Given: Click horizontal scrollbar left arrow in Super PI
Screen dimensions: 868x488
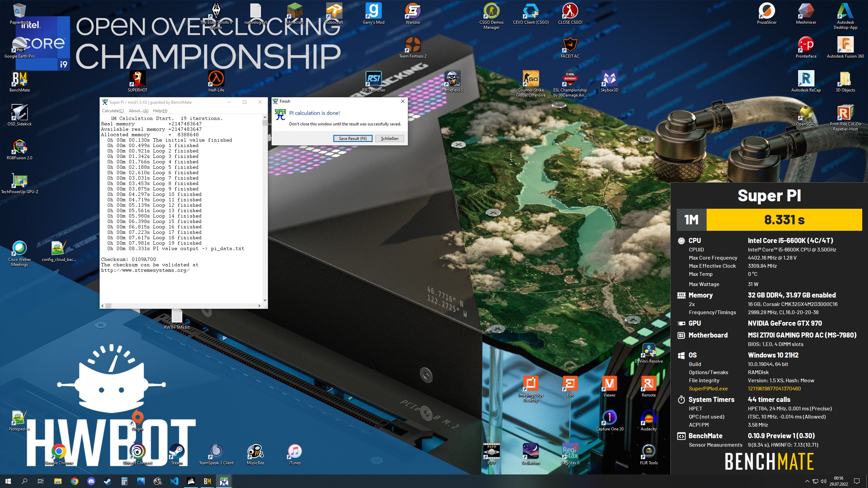Looking at the screenshot, I should point(103,306).
